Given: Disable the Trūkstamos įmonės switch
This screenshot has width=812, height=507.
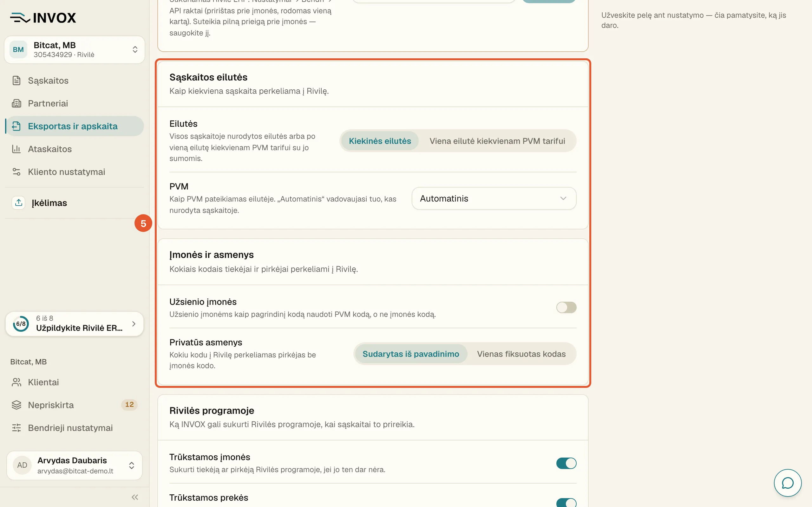Looking at the screenshot, I should point(566,463).
